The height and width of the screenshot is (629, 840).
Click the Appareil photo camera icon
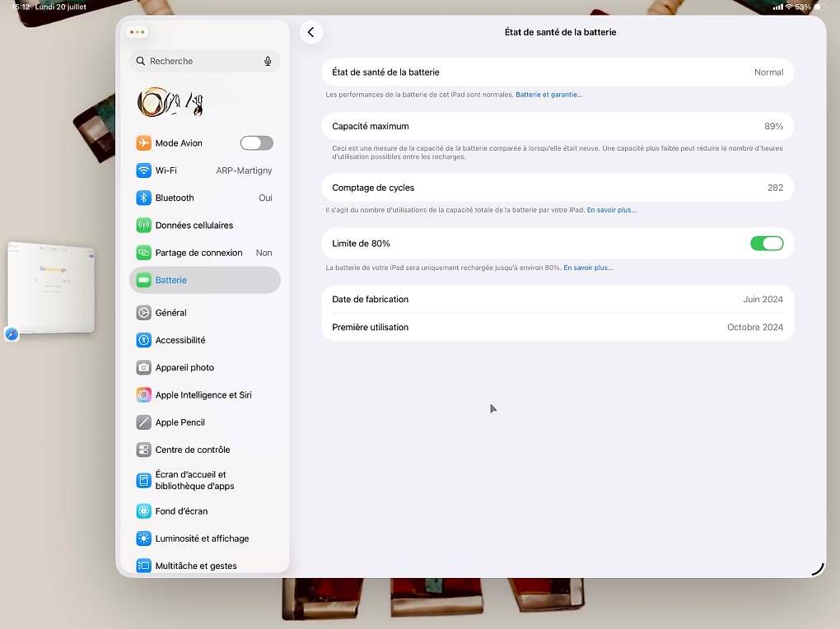pos(143,367)
